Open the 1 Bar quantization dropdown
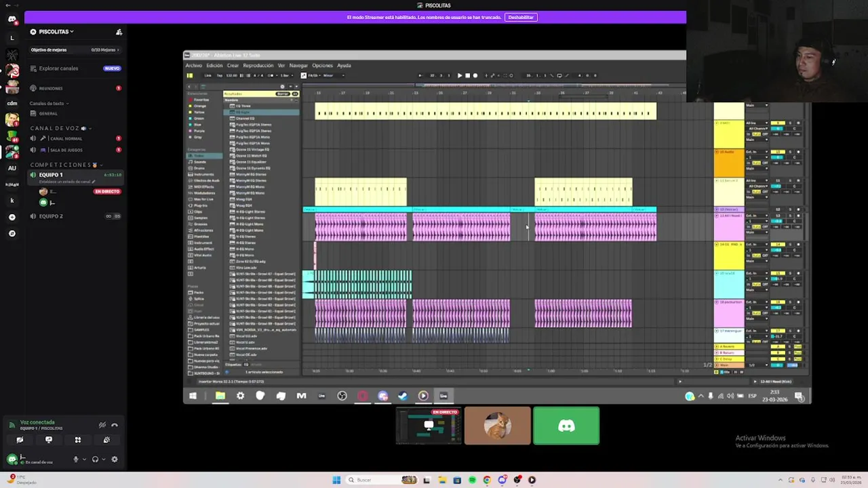868x488 pixels. pos(285,75)
